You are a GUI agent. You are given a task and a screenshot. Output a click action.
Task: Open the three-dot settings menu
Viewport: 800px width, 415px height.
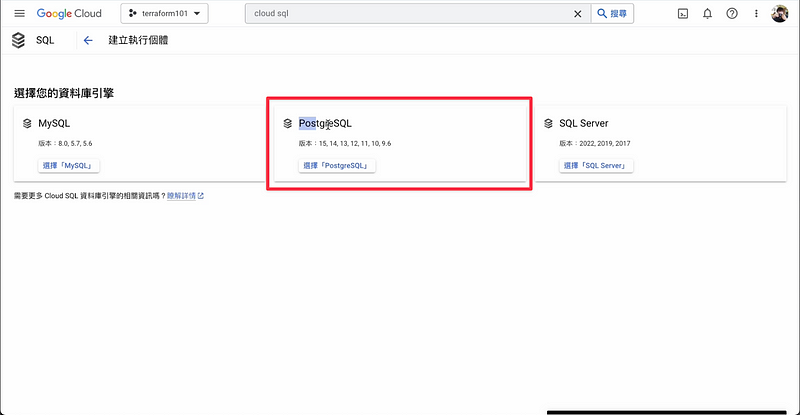(756, 14)
